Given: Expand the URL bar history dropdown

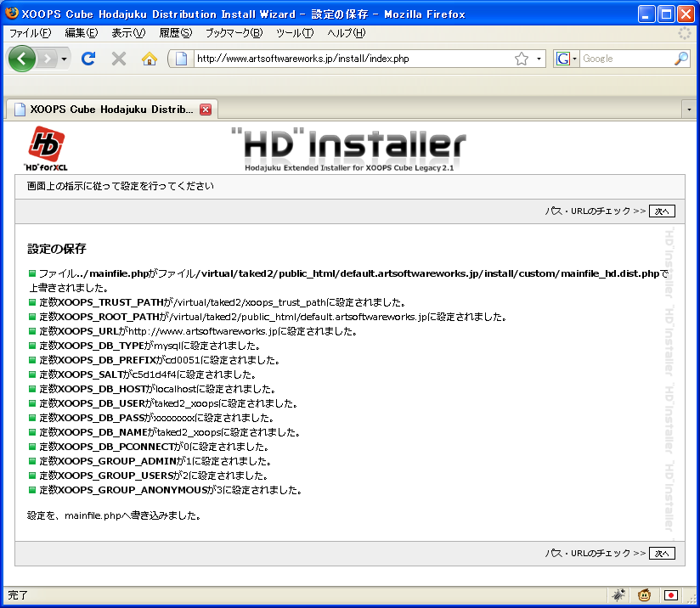Looking at the screenshot, I should coord(539,59).
